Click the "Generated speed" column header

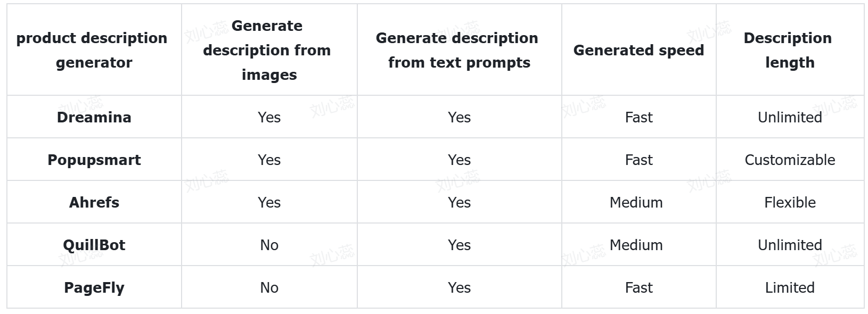[638, 50]
